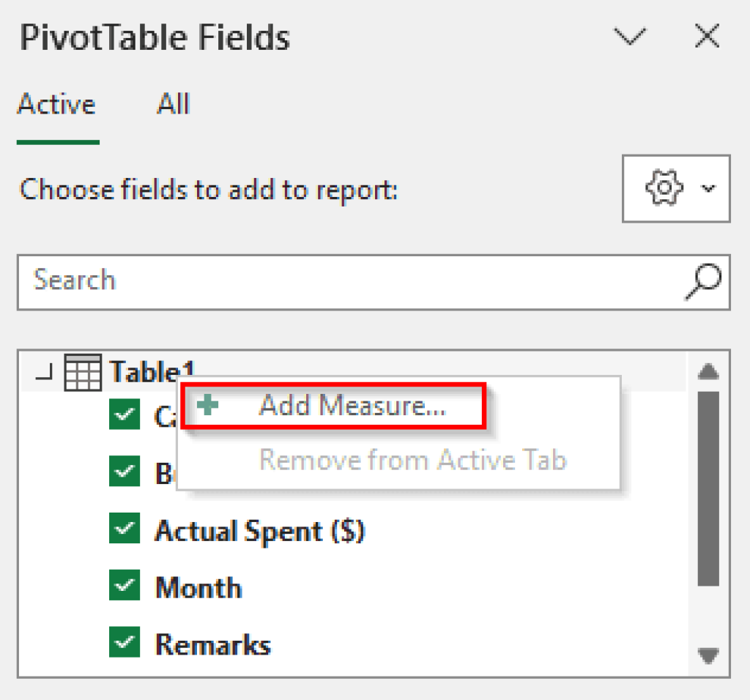Select the Active tab
This screenshot has height=700, width=750.
pyautogui.click(x=56, y=104)
